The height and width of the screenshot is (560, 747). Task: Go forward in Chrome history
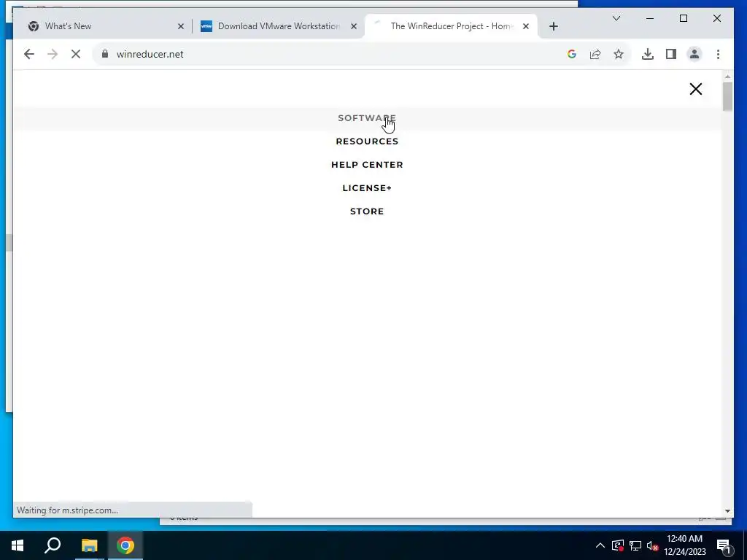coord(53,54)
